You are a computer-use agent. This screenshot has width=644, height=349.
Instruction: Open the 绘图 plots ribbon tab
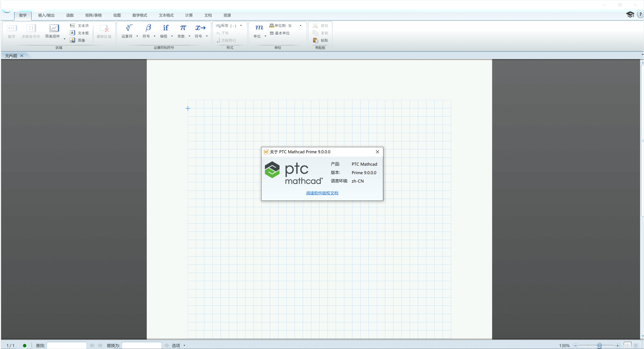click(x=117, y=15)
